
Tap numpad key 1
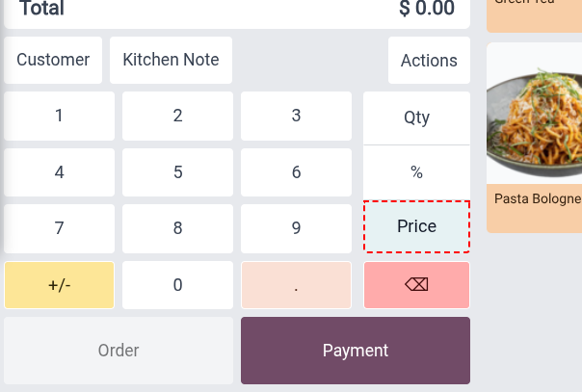coord(60,117)
